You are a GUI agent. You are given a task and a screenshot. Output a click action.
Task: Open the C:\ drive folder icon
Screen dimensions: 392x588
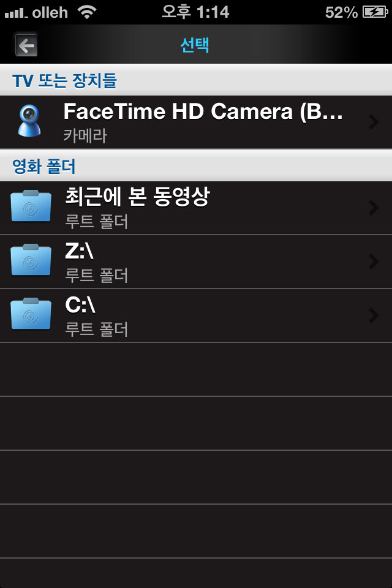[x=31, y=314]
